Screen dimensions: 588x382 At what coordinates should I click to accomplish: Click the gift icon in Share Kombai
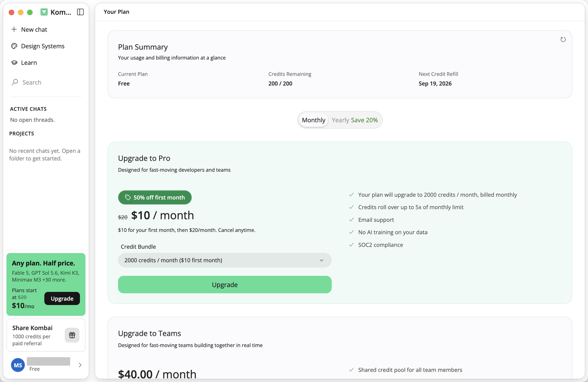point(72,335)
